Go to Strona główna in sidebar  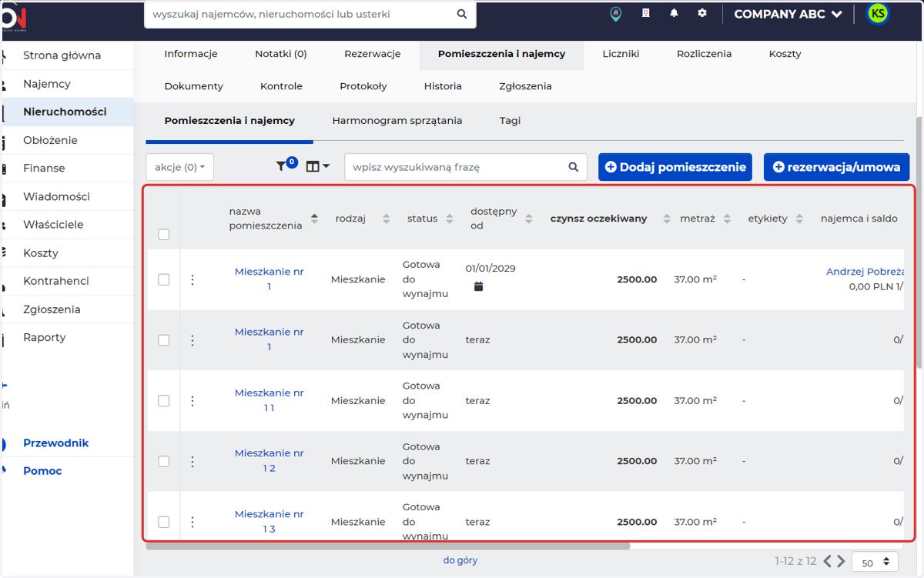click(x=62, y=55)
